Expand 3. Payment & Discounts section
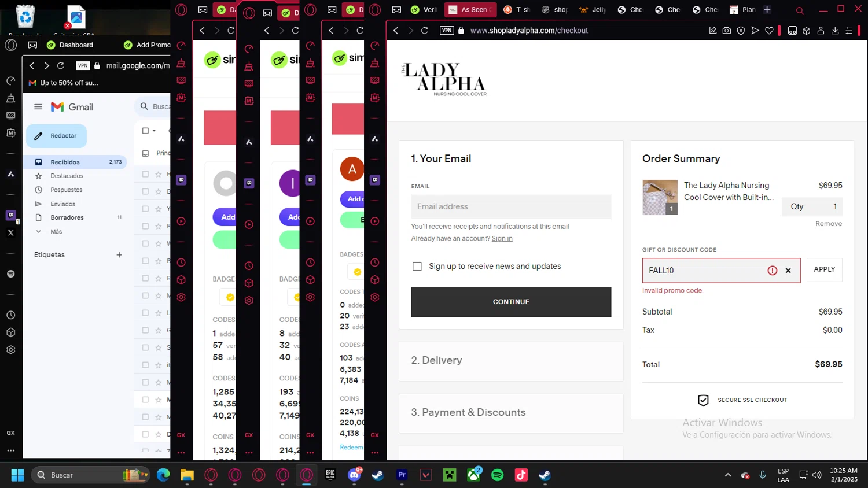The image size is (868, 488). (511, 413)
